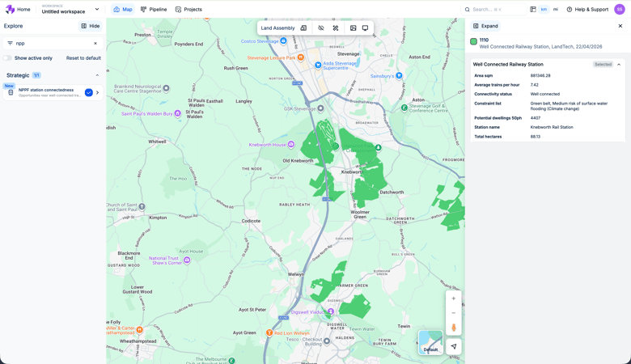Click the Costco Stevenage map pin
This screenshot has width=631, height=364.
tap(283, 40)
